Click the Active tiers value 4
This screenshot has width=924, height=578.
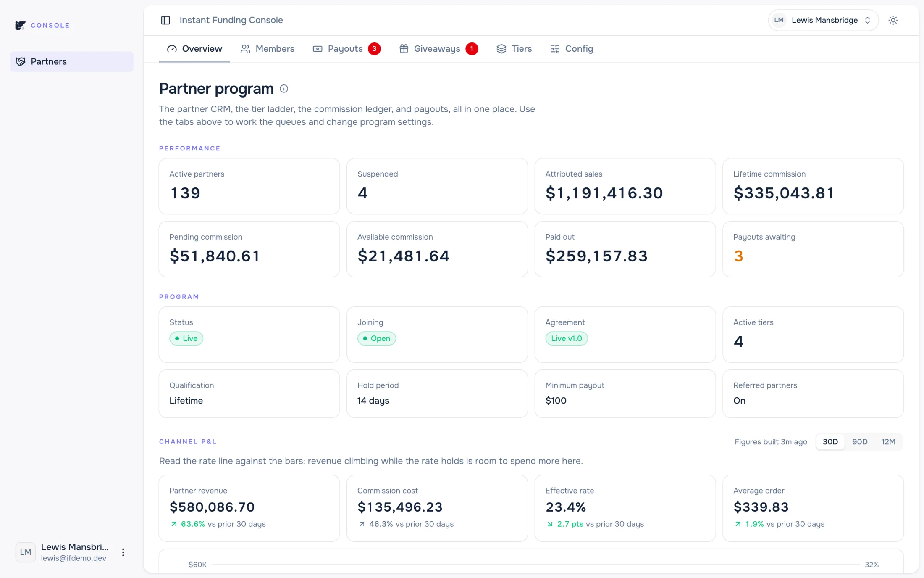click(738, 341)
